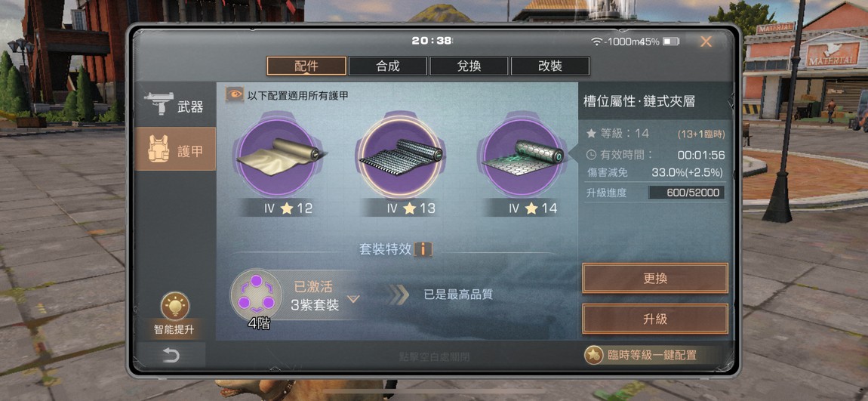The image size is (868, 401).
Task: Switch to the 合成 tab
Action: [x=387, y=66]
